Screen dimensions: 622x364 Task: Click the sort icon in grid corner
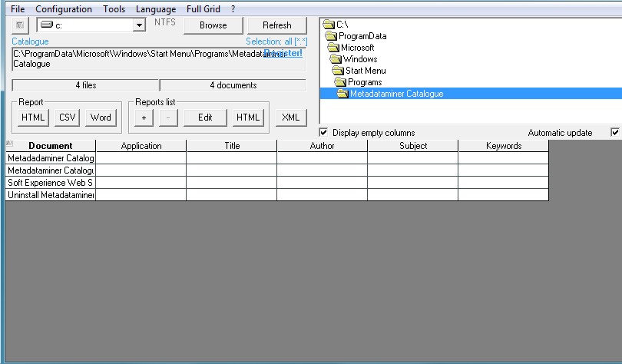[9, 144]
